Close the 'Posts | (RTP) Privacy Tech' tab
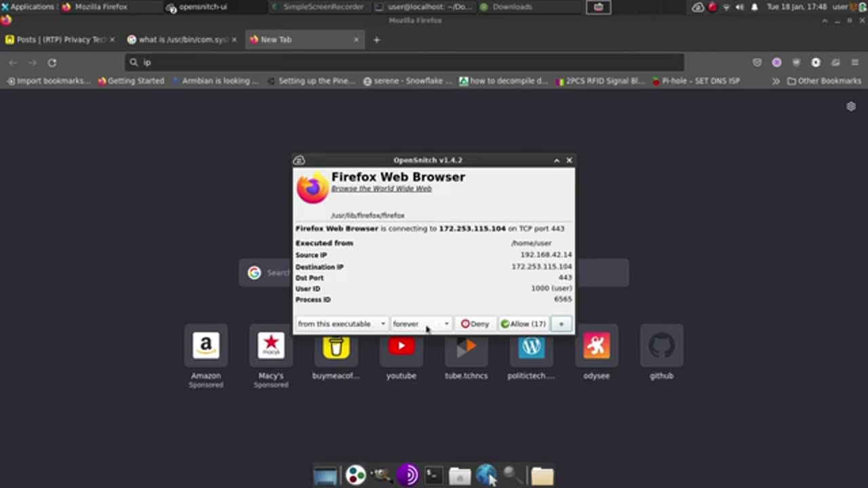The height and width of the screenshot is (488, 868). pos(112,39)
